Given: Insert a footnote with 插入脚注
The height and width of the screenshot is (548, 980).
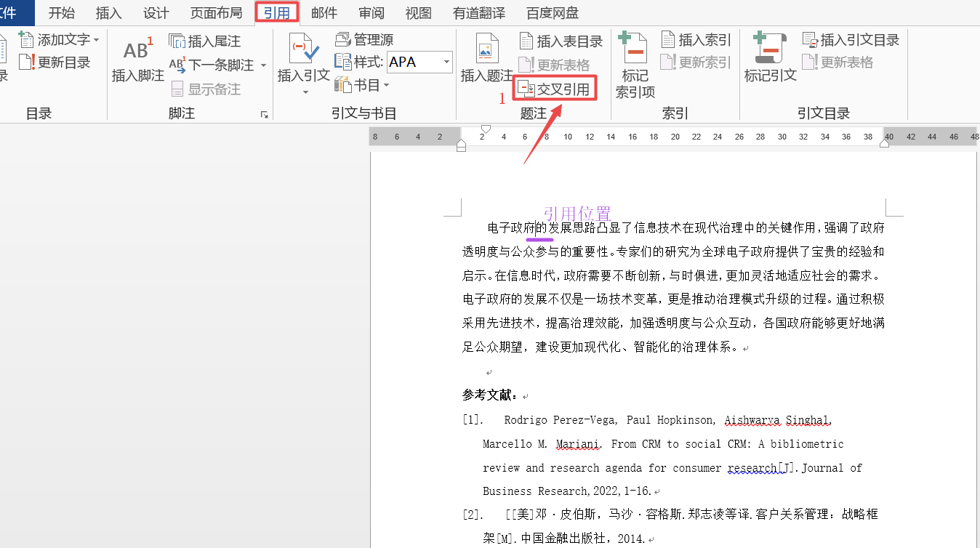Looking at the screenshot, I should [137, 59].
